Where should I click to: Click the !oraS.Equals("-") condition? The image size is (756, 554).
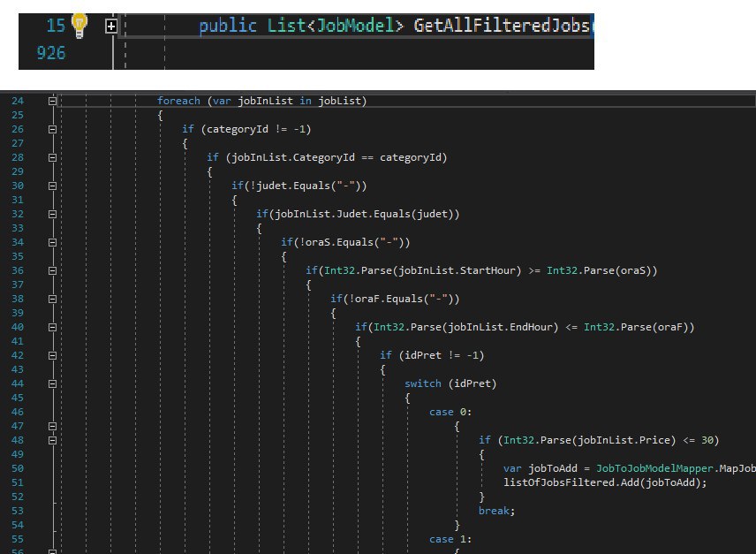[x=352, y=242]
